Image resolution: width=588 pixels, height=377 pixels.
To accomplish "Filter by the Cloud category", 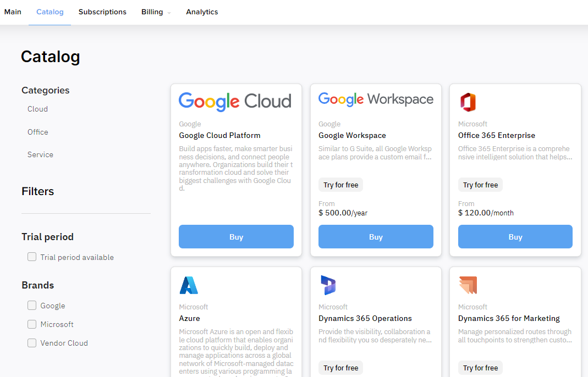I will (37, 109).
